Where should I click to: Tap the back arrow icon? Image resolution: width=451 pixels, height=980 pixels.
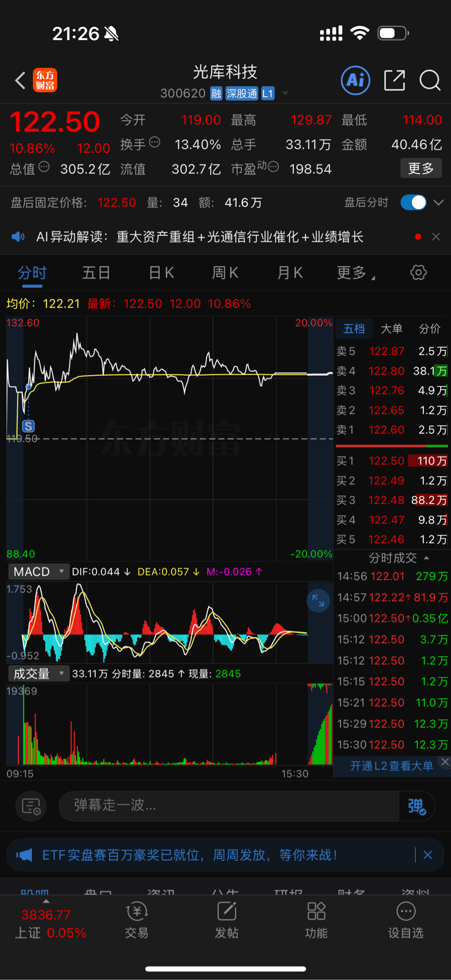[21, 80]
